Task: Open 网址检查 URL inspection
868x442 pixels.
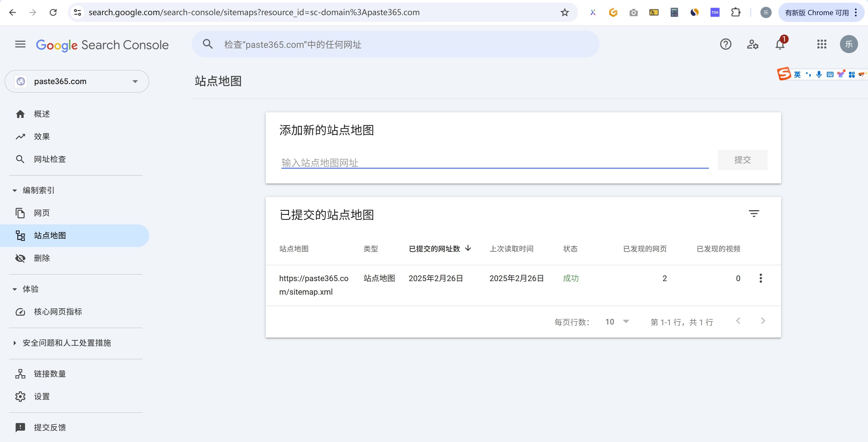Action: point(74,159)
